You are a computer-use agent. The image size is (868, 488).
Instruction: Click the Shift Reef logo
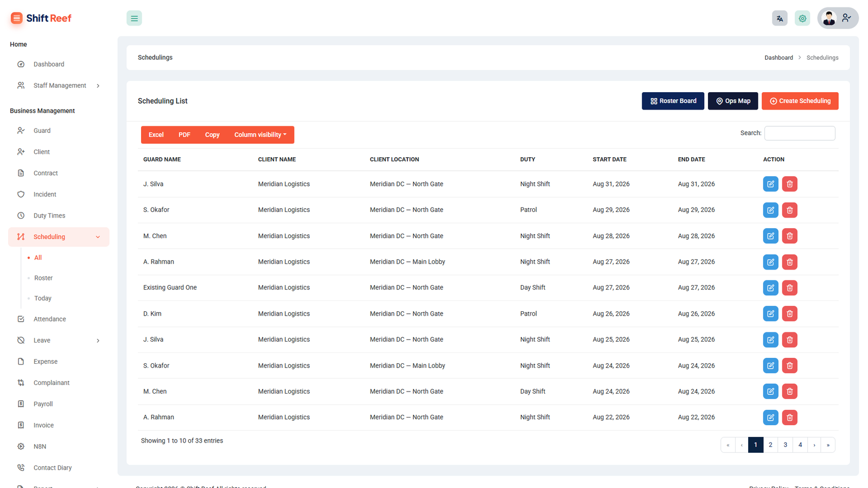pyautogui.click(x=41, y=18)
